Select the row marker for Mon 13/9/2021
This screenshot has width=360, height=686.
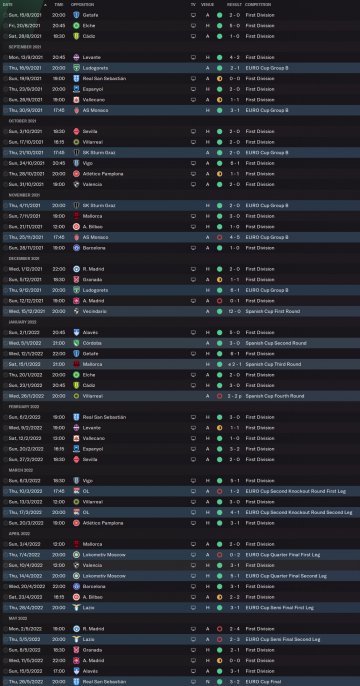(x=5, y=57)
